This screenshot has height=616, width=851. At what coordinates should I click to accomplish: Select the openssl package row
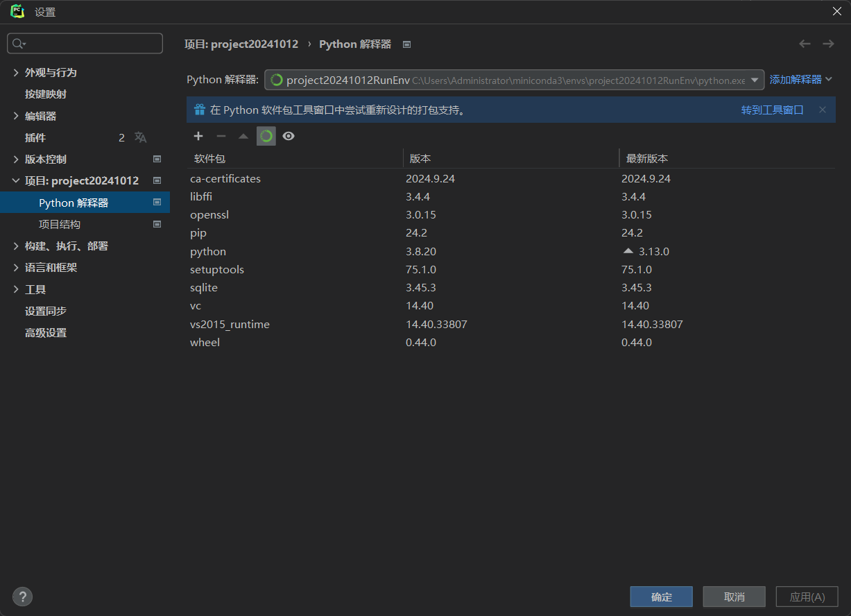click(511, 214)
